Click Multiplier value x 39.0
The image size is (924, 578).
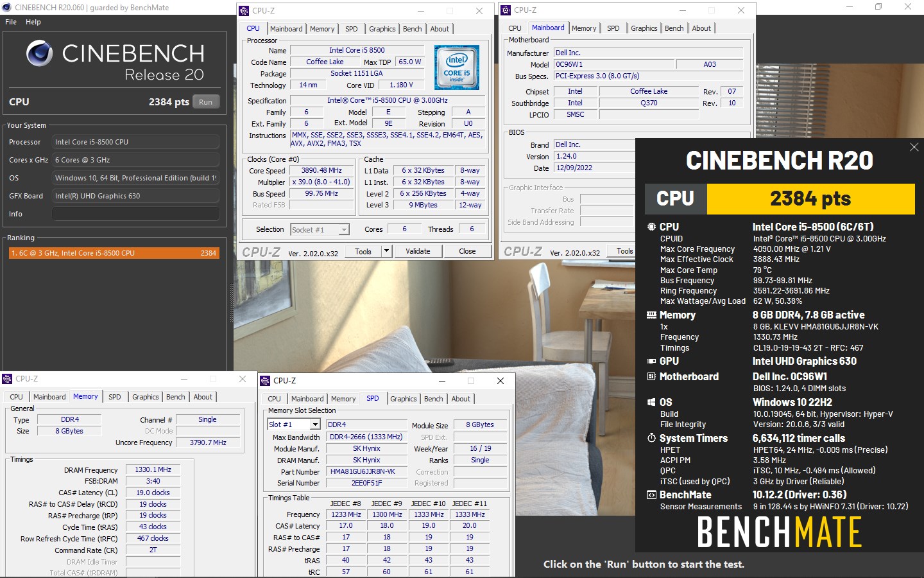tap(321, 182)
